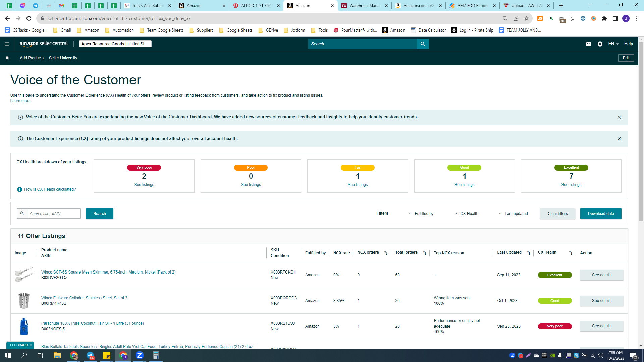See listings under Very poor
This screenshot has height=362, width=644.
(144, 185)
